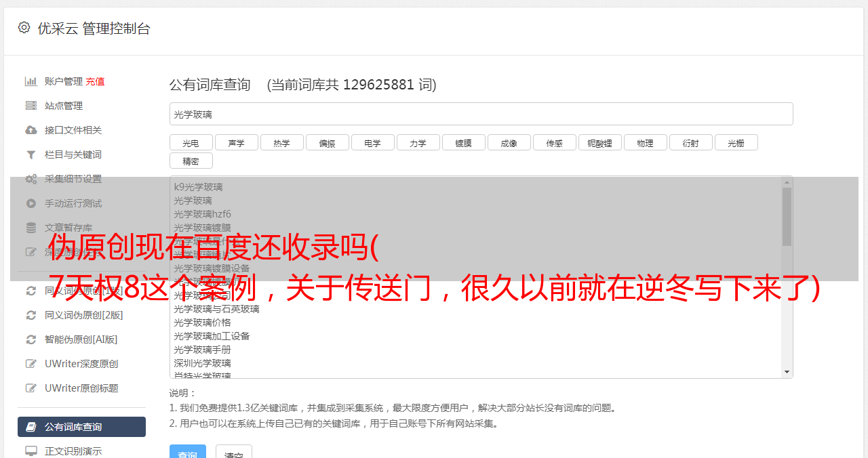Viewport: 868px width, 458px height.
Task: Open UWriter深度原创 in the sidebar
Action: (x=81, y=364)
